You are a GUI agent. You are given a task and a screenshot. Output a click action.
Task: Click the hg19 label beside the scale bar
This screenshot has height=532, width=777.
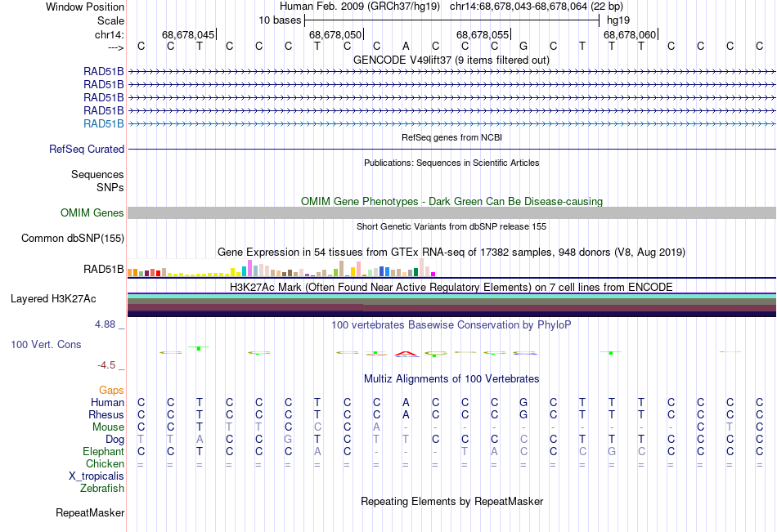(x=618, y=20)
